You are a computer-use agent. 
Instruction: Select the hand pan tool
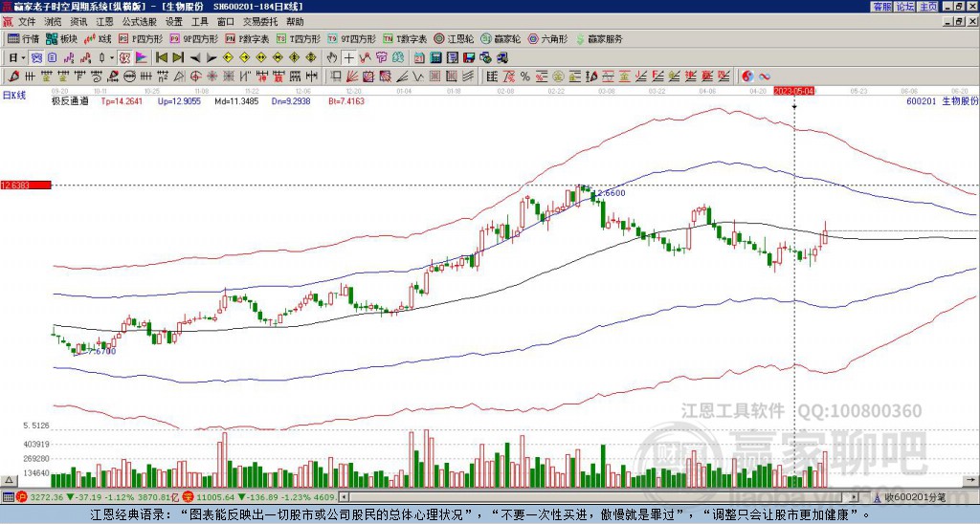(332, 58)
